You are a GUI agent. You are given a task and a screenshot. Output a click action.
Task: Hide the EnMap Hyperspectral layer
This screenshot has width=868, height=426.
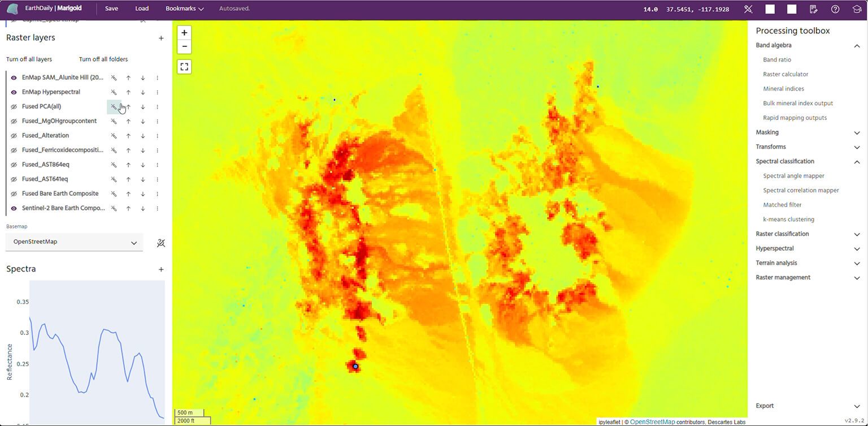click(14, 92)
